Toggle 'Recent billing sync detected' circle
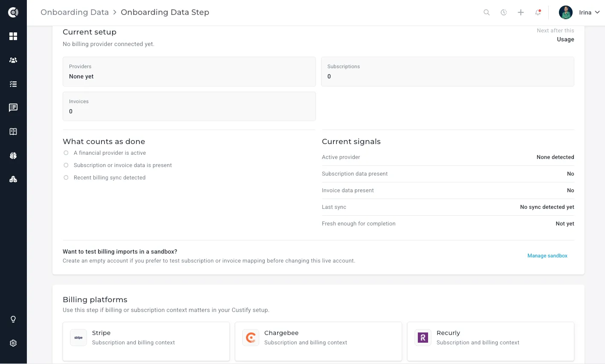Viewport: 605px width, 364px height. [x=66, y=178]
